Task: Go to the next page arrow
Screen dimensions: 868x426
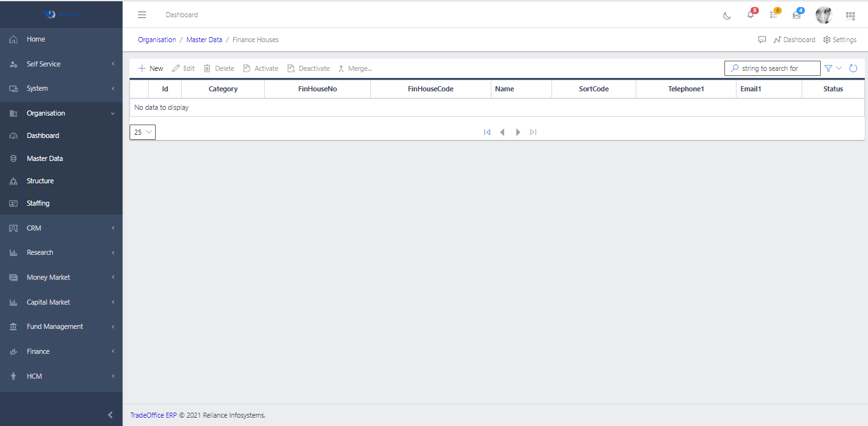Action: click(x=518, y=132)
